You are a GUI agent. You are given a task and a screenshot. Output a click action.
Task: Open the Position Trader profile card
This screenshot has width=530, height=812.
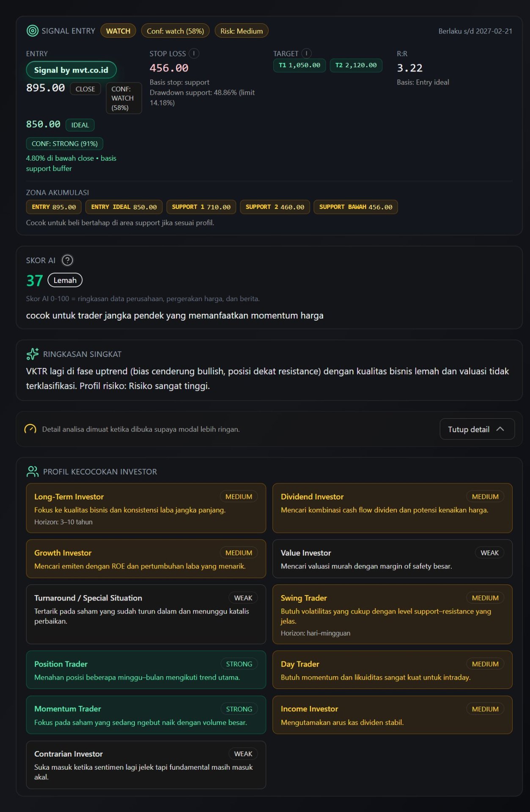point(146,670)
